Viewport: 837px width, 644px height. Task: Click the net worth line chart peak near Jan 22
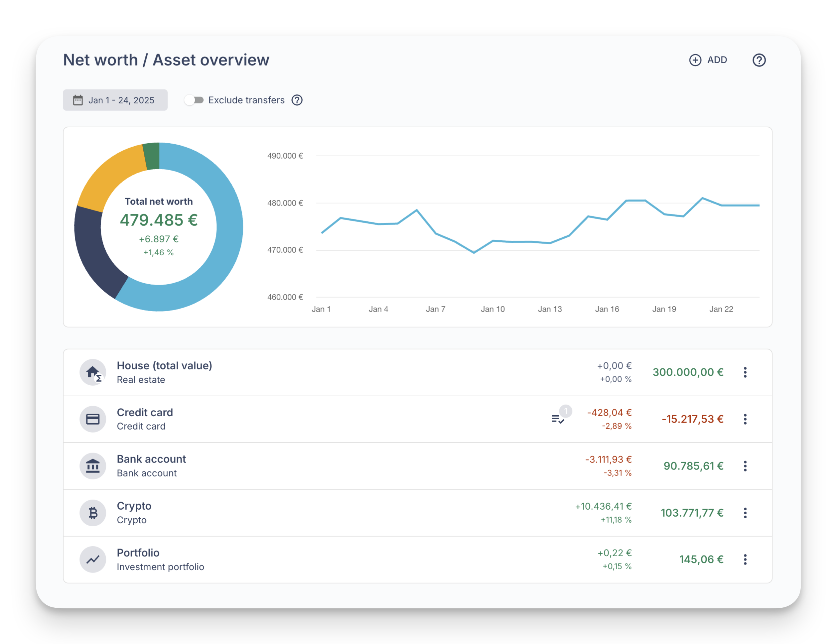(702, 198)
